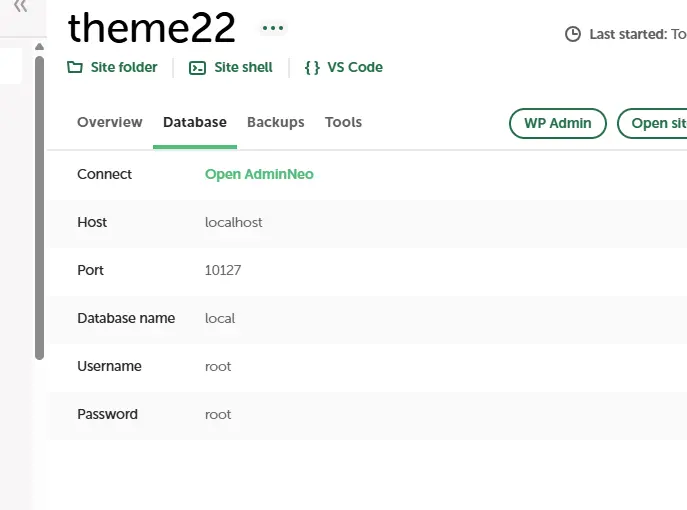687x510 pixels.
Task: Collapse the sidebar with double-chevron icon
Action: pyautogui.click(x=20, y=6)
